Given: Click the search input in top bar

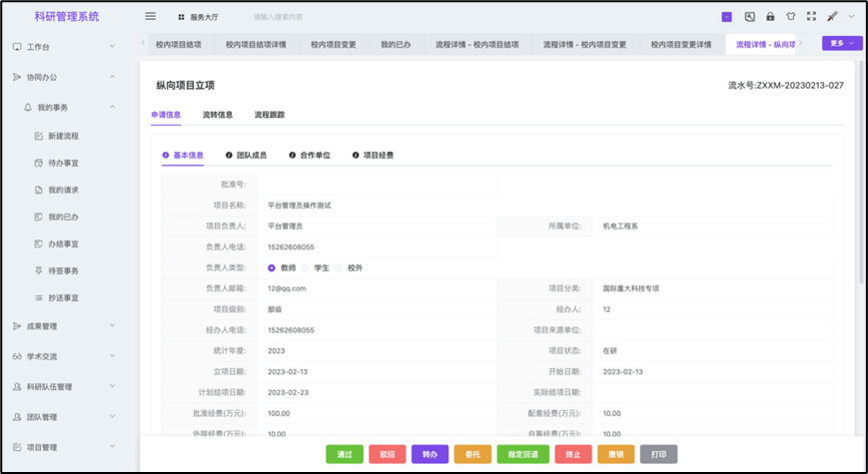Looking at the screenshot, I should pyautogui.click(x=300, y=18).
